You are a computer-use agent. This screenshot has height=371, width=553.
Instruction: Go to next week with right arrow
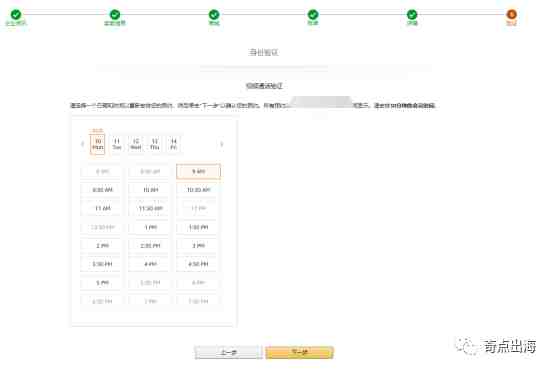point(221,144)
